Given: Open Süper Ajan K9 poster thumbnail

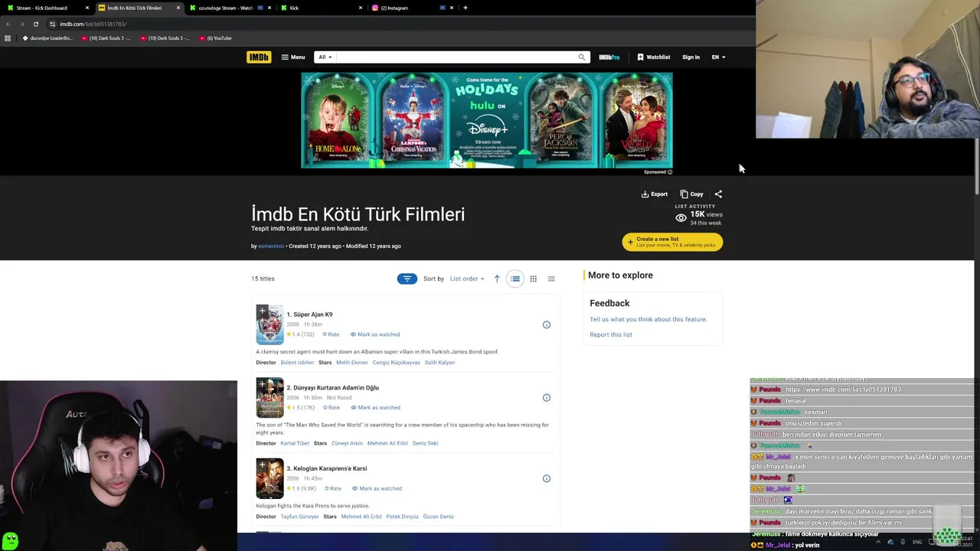Looking at the screenshot, I should (269, 324).
